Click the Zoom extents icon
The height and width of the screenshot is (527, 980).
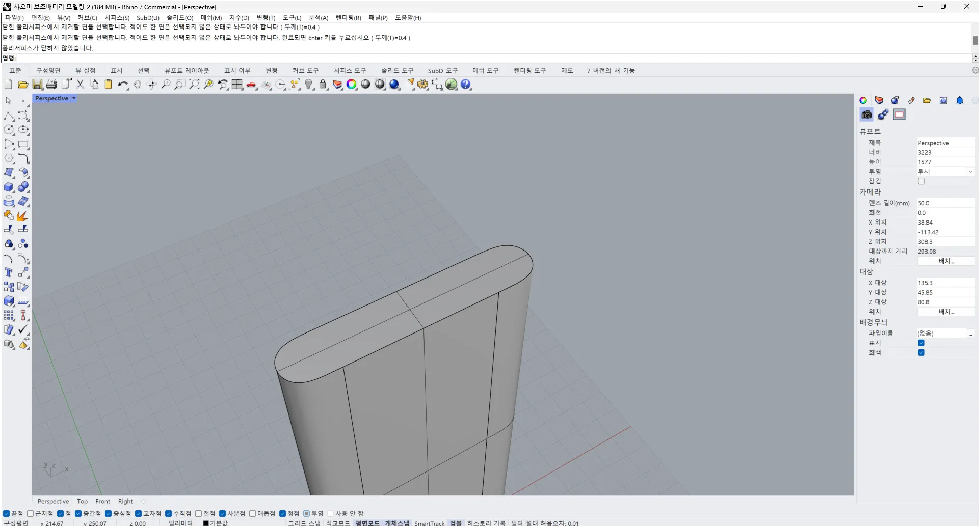(194, 85)
